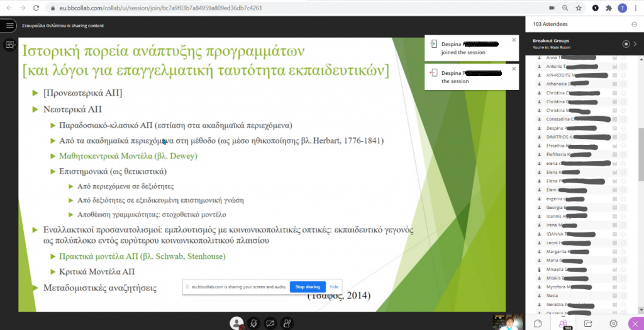Select attendee Milakis in the list
Image resolution: width=644 pixels, height=330 pixels.
[582, 278]
